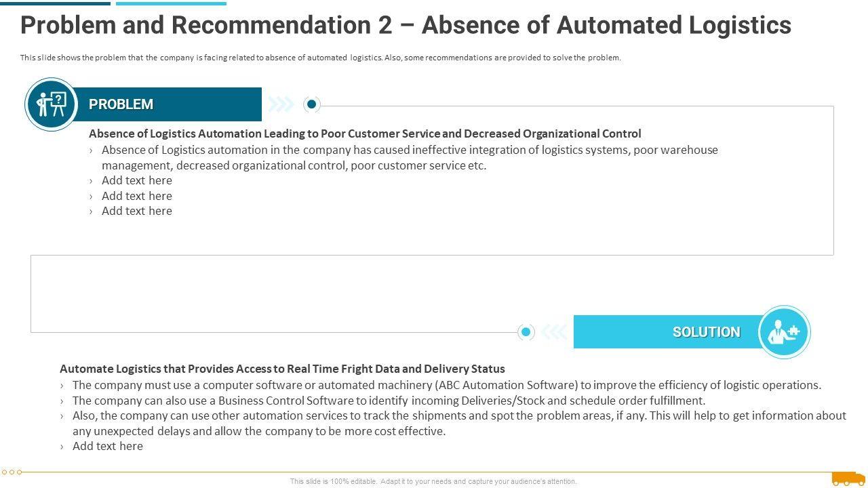
Task: Click the first 'Add text here' bullet under PROBLEM
Action: tap(136, 180)
